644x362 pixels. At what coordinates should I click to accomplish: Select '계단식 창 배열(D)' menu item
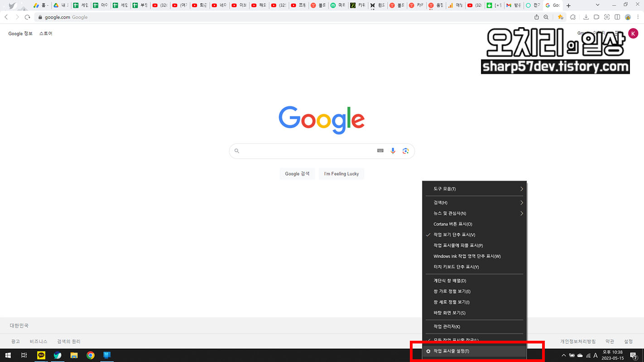[474, 281]
